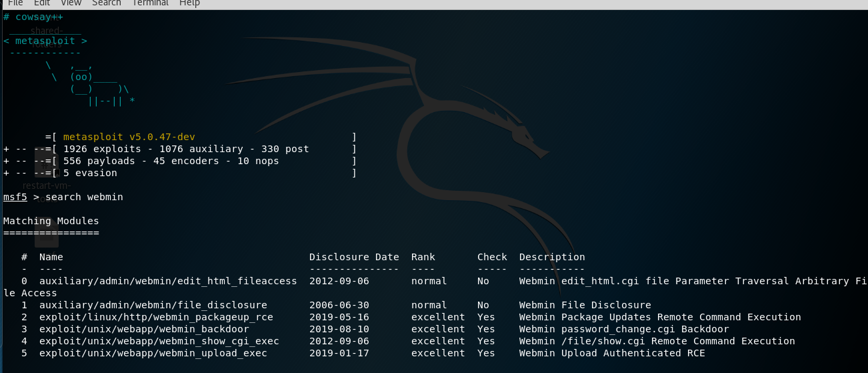This screenshot has height=373, width=868.
Task: Click the '< metasploit >' speech bubble text
Action: 45,41
